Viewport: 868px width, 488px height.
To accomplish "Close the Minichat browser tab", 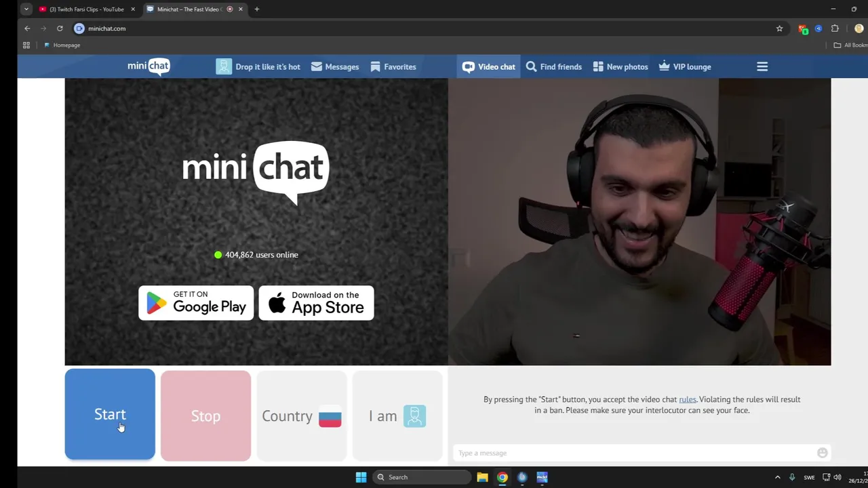I will pos(241,9).
